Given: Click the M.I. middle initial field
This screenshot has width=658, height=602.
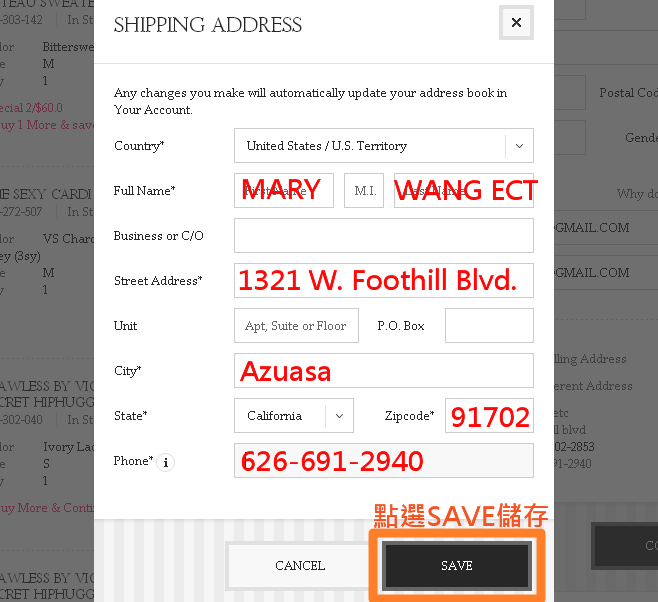Looking at the screenshot, I should [x=364, y=190].
